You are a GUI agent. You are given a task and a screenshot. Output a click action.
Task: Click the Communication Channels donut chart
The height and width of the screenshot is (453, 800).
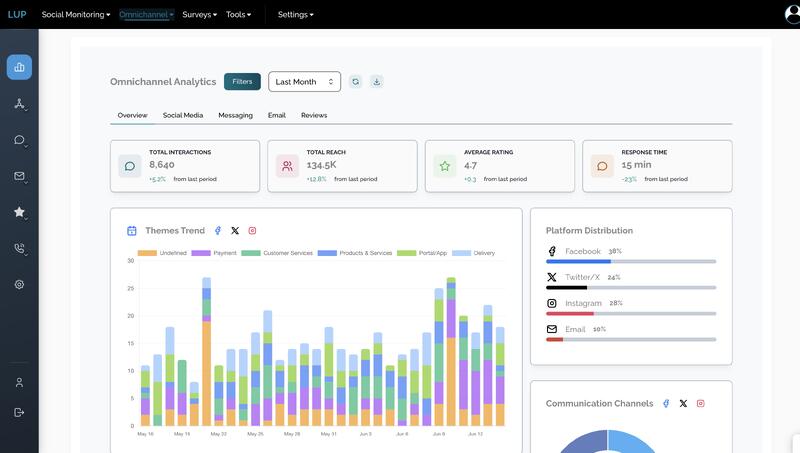click(x=607, y=442)
